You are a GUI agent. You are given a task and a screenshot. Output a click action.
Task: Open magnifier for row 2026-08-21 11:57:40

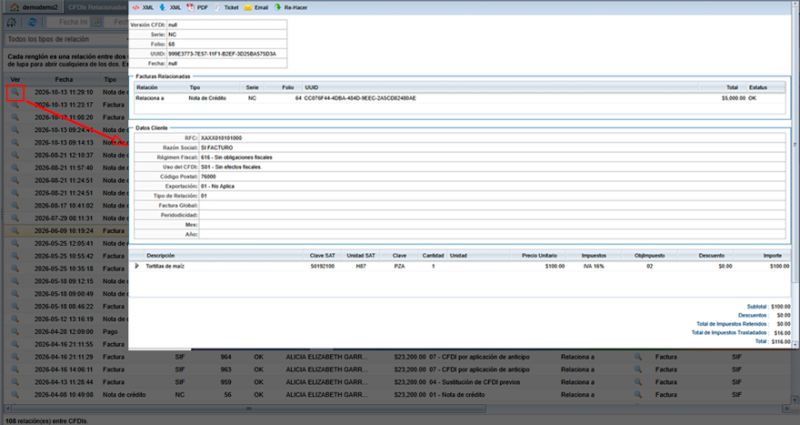[15, 168]
